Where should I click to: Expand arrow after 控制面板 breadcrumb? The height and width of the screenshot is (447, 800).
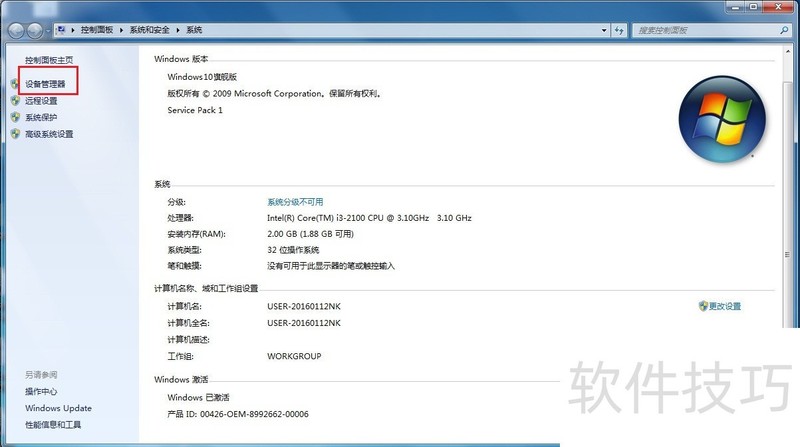[x=121, y=30]
